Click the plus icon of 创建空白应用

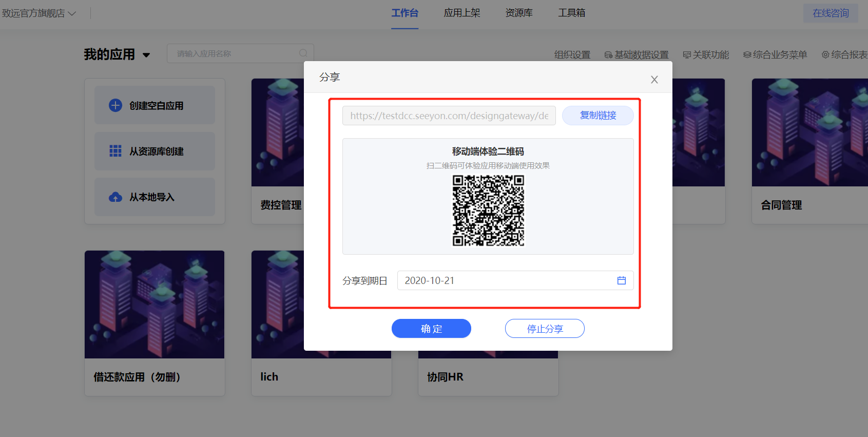pyautogui.click(x=115, y=105)
